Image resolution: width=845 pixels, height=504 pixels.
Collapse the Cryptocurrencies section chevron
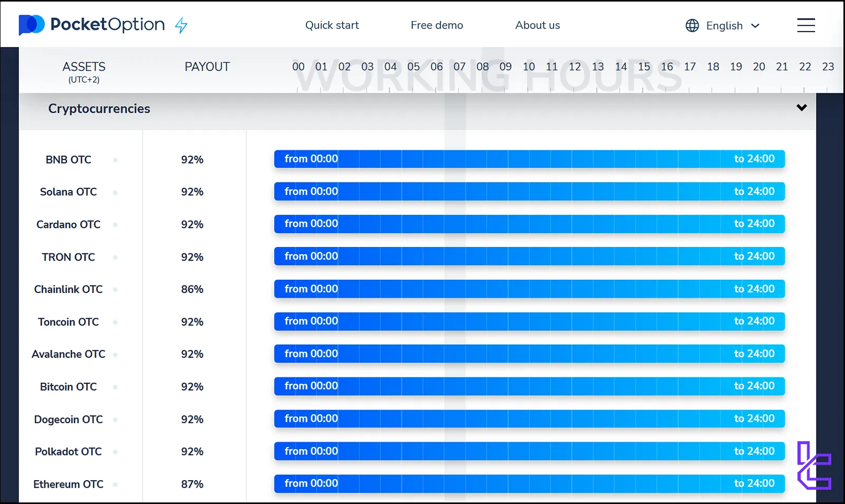pos(802,108)
